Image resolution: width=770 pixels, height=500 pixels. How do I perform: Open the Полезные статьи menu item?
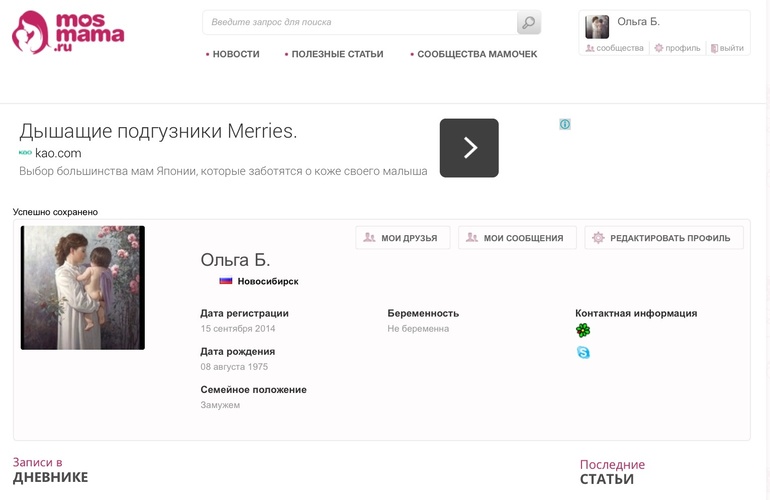coord(337,54)
